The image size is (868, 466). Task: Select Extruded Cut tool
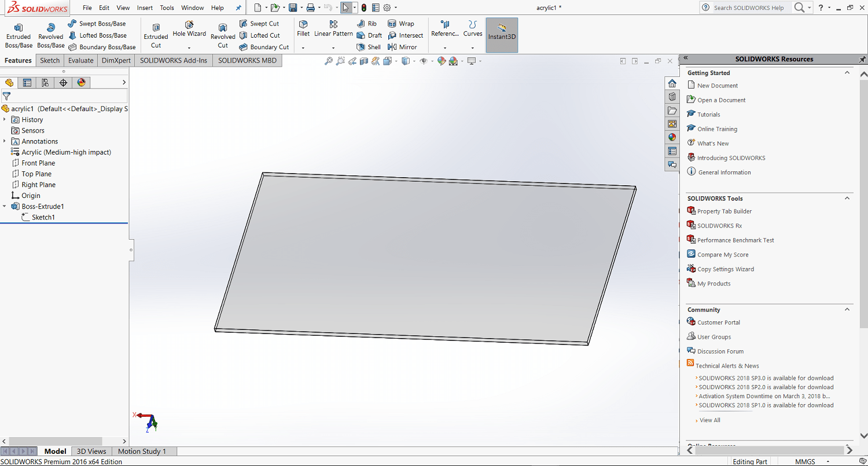(x=156, y=36)
